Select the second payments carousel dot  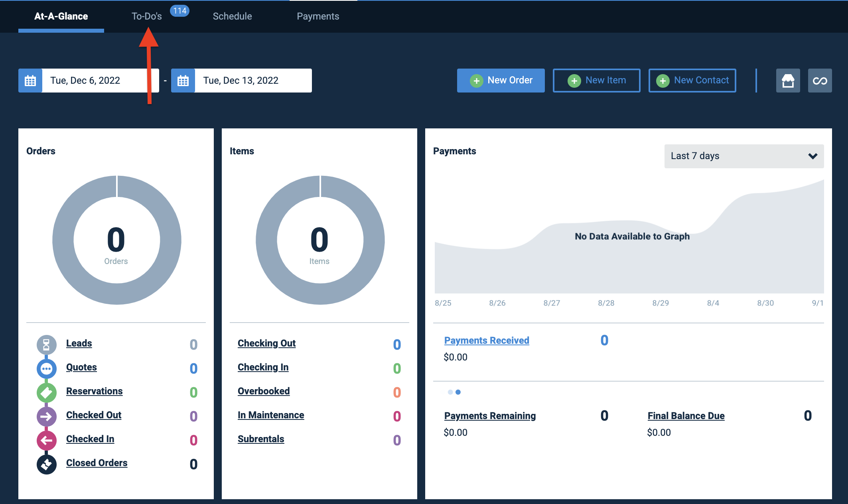[458, 392]
